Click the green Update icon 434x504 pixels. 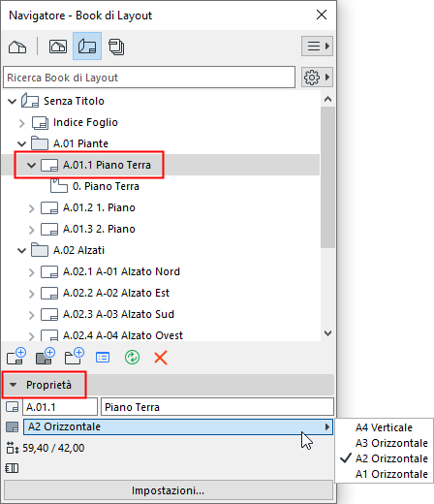(132, 358)
